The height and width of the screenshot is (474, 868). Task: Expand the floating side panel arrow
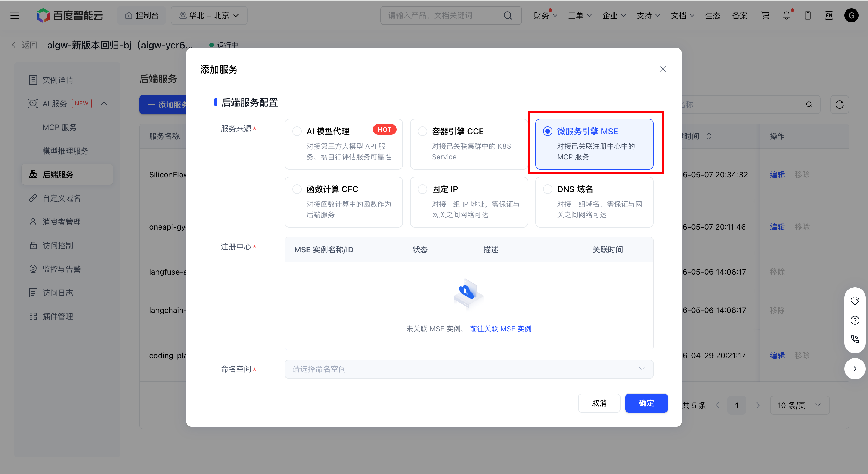pyautogui.click(x=855, y=369)
